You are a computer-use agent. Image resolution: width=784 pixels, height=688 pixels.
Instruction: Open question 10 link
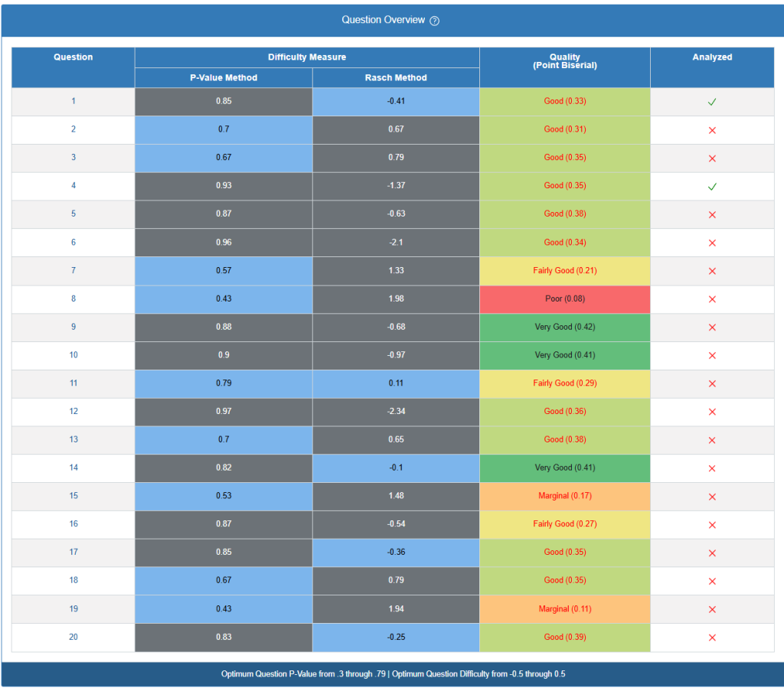tap(73, 355)
